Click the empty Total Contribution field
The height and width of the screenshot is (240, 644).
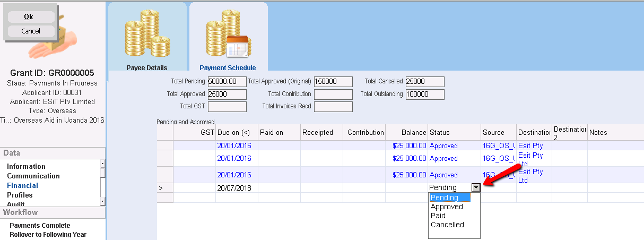pyautogui.click(x=333, y=95)
